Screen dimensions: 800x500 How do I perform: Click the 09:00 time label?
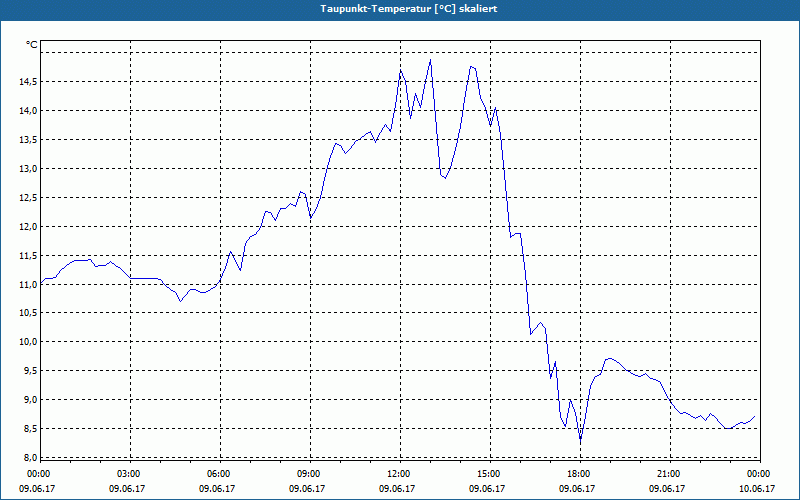(x=310, y=474)
